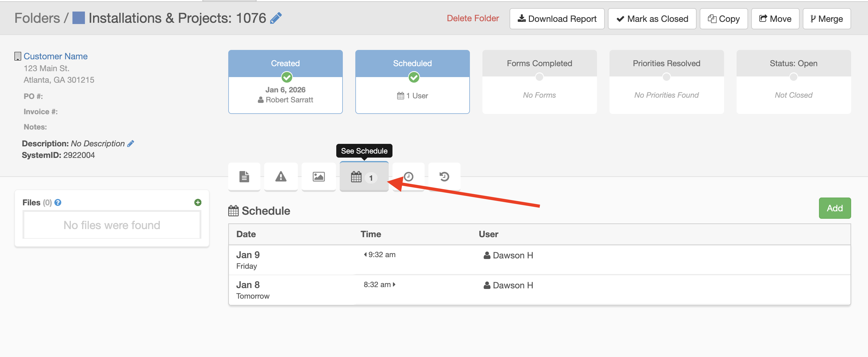Screen dimensions: 868x357
Task: Click the pencil icon beside folder title
Action: [276, 18]
